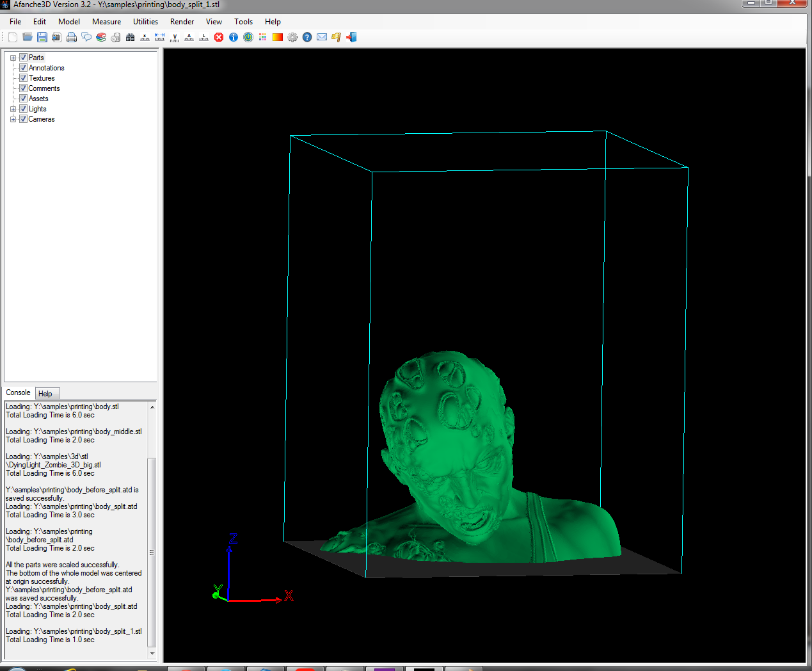Screen dimensions: 812x671
Task: Expand the Parts tree node
Action: (x=13, y=58)
